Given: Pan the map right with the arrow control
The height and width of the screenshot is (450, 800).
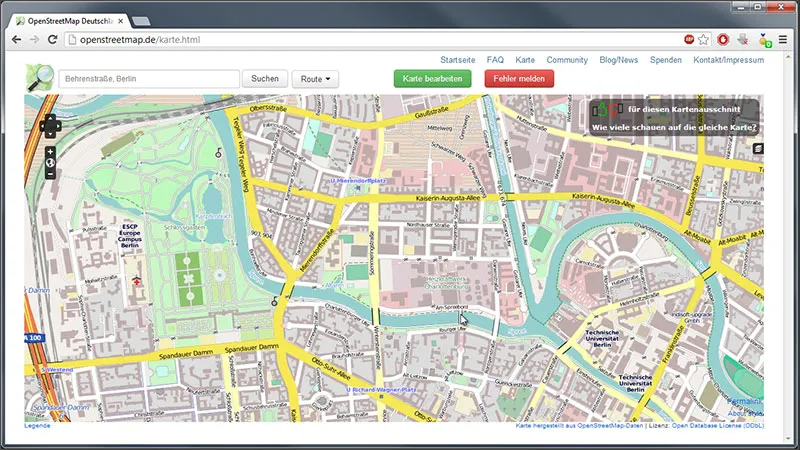Looking at the screenshot, I should 58,127.
